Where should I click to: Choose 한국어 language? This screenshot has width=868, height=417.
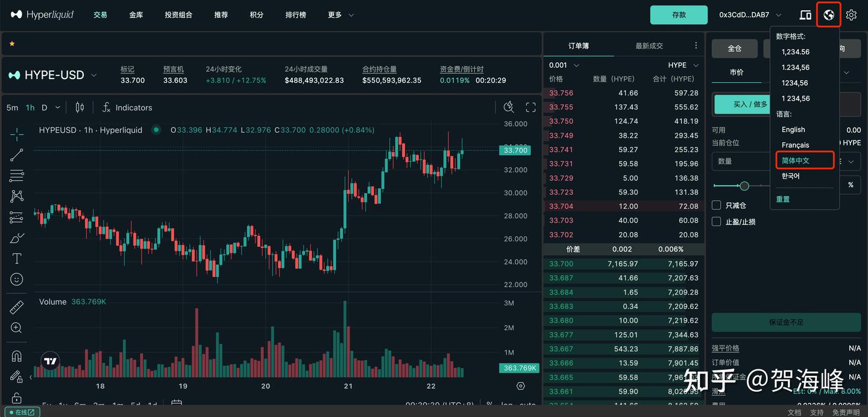click(x=791, y=176)
